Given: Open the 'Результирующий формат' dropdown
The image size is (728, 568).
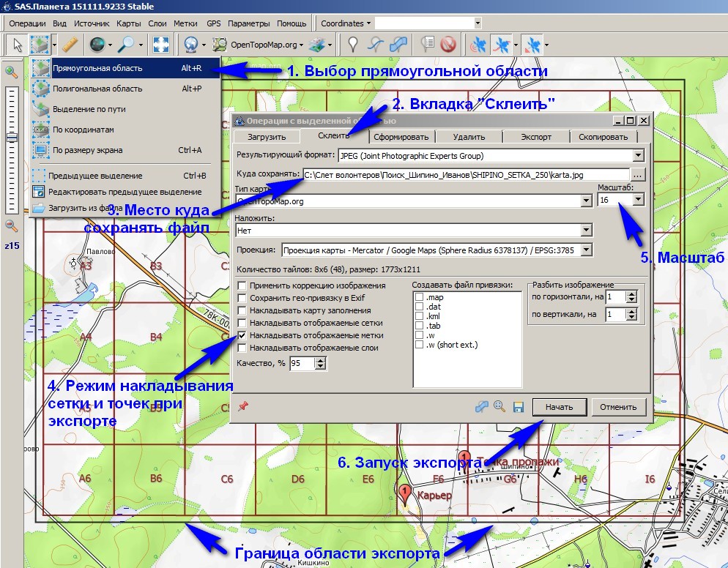Looking at the screenshot, I should click(638, 156).
